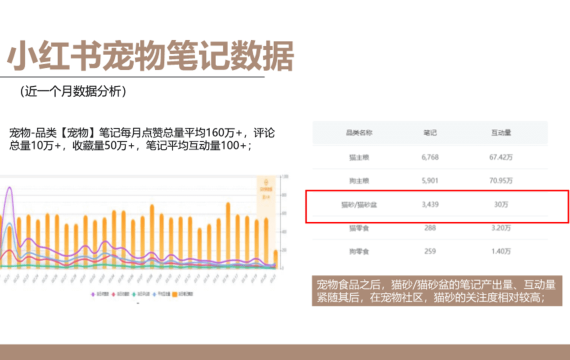
Task: Select the value 3.20万
Action: (x=501, y=228)
